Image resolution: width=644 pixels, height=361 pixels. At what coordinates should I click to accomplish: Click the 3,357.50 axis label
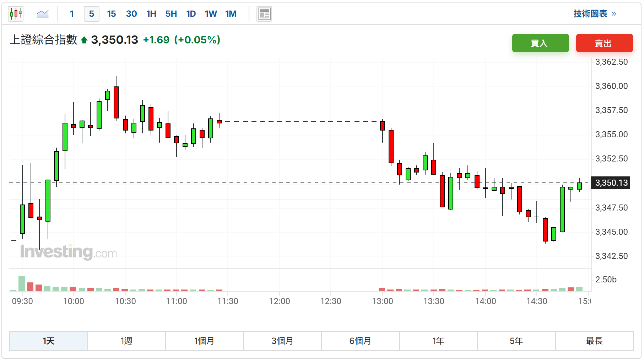pyautogui.click(x=612, y=110)
